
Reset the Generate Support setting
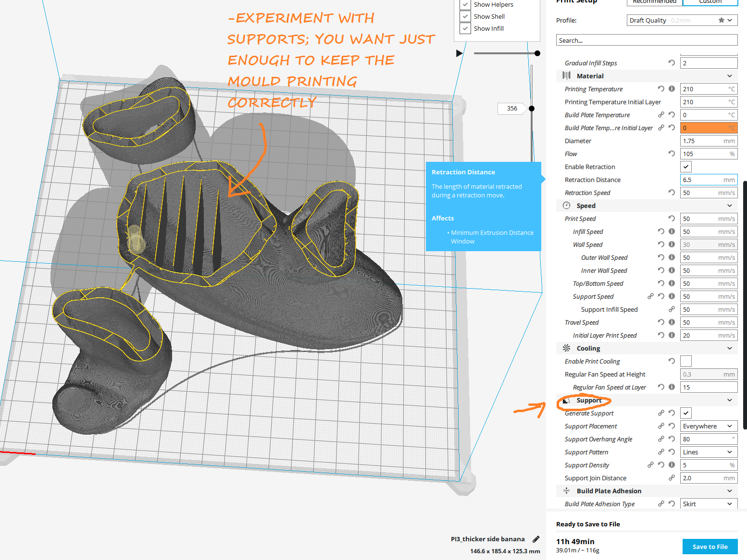coord(672,413)
